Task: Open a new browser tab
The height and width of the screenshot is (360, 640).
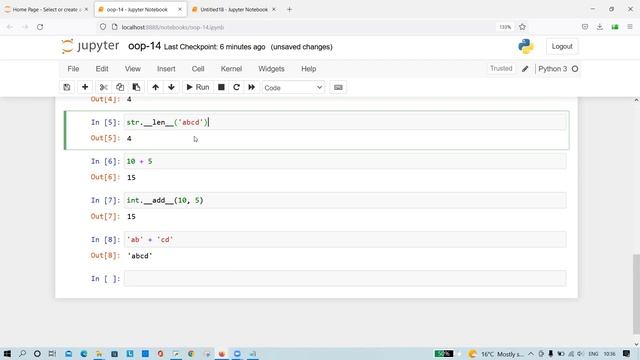Action: click(289, 9)
